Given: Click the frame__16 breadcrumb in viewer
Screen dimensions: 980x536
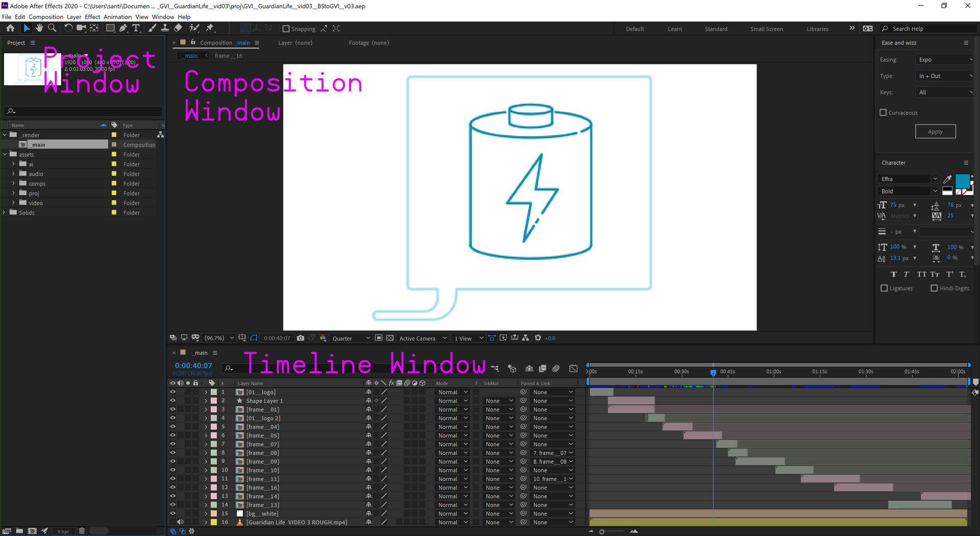Looking at the screenshot, I should 228,56.
